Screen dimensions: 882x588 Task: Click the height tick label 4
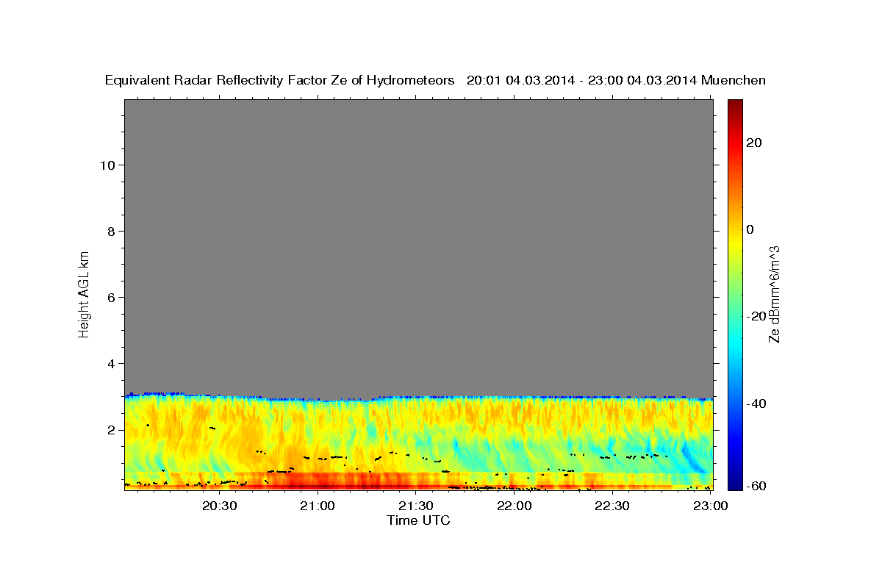tap(110, 363)
